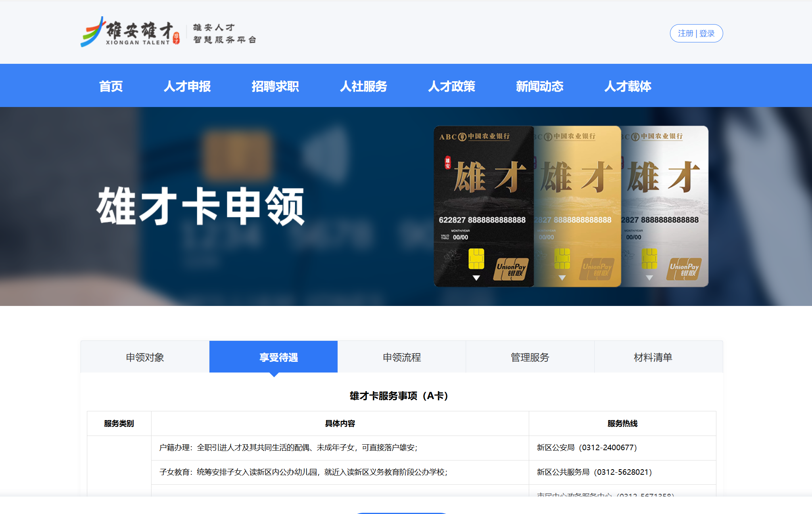Navigate to 人才载体
Screen dimensions: 812x514
pos(628,86)
